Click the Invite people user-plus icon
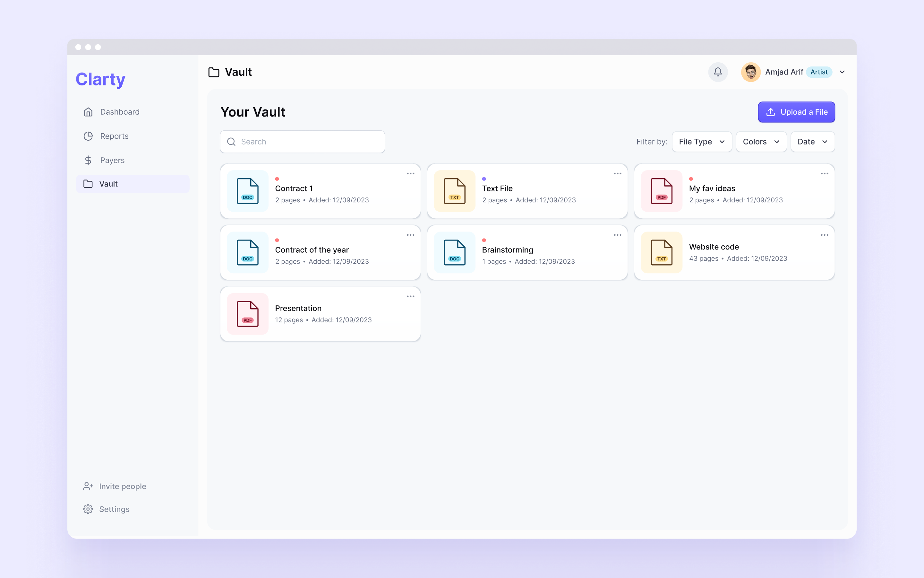The width and height of the screenshot is (924, 578). (88, 486)
